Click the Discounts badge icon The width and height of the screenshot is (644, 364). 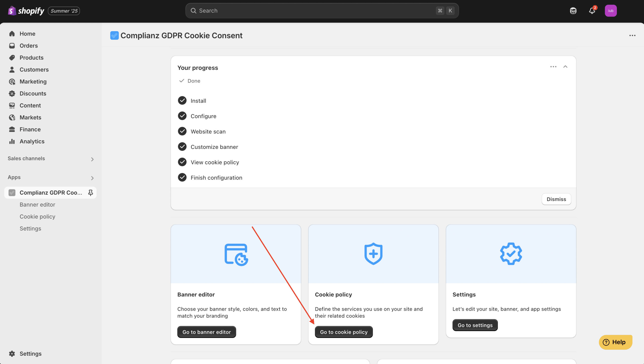pyautogui.click(x=12, y=94)
